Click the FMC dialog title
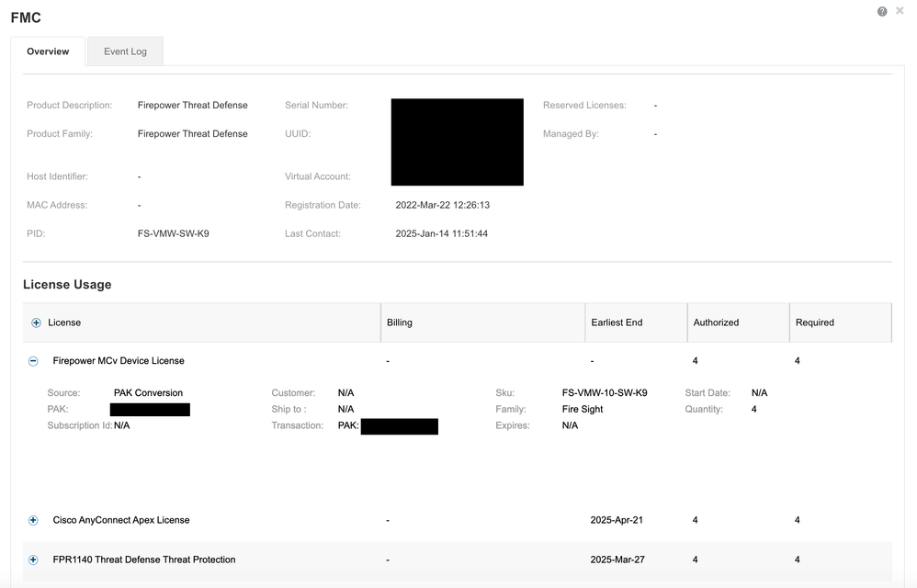Screen dimensions: 917x588 [26, 17]
